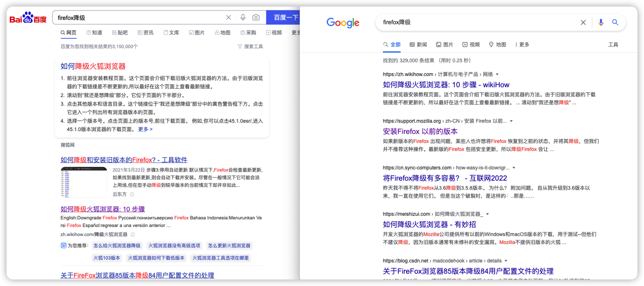Expand arrow next to meishizui.com result URL
The width and height of the screenshot is (644, 286).
pos(487,214)
